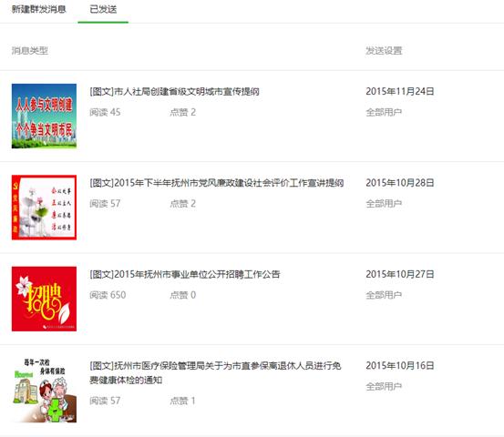Click the date 2015年11月24日

tap(400, 92)
